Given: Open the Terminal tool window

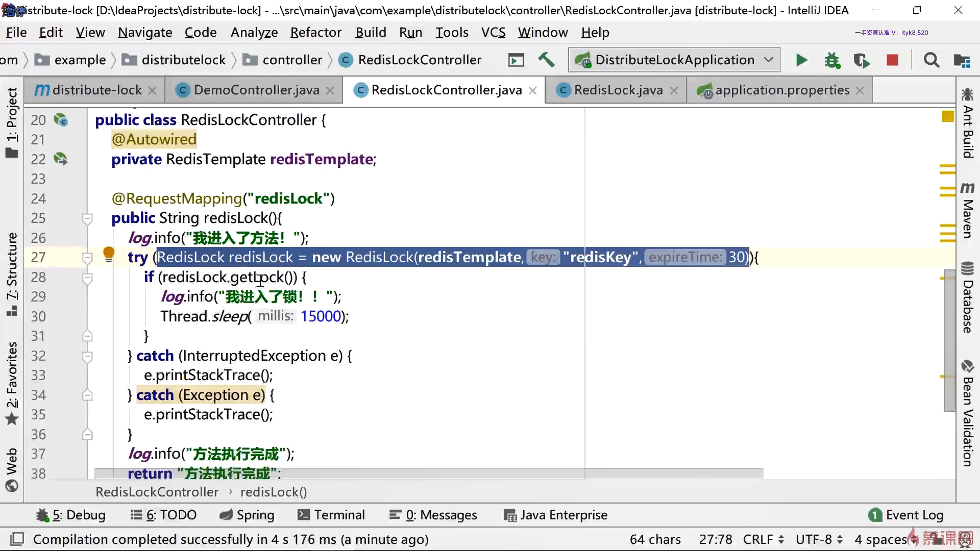Looking at the screenshot, I should (331, 515).
